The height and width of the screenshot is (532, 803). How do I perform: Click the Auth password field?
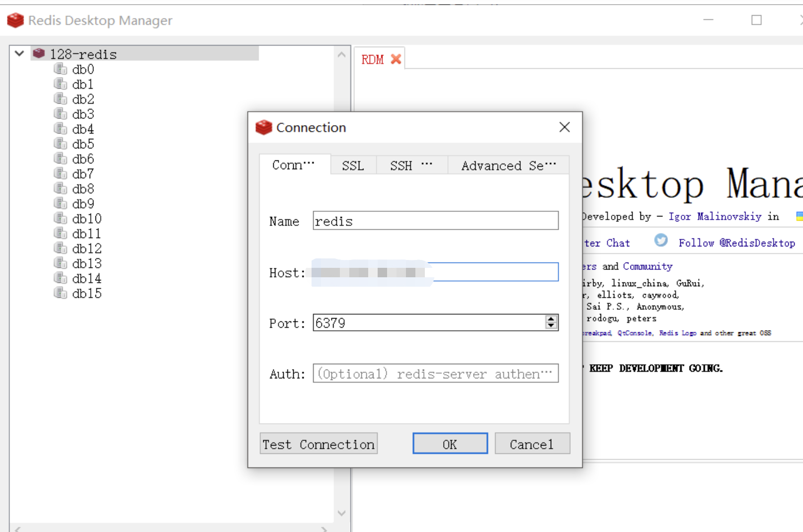[435, 373]
